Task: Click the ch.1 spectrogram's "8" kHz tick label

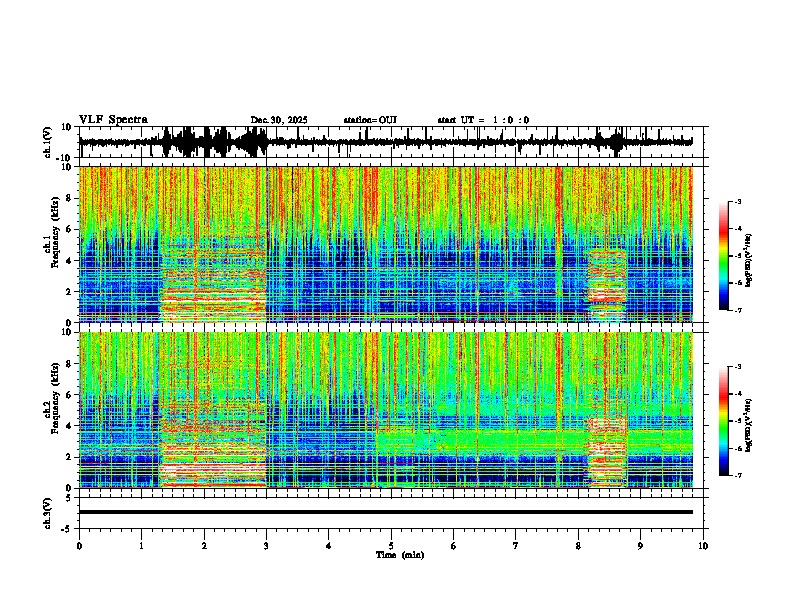Action: coord(70,198)
